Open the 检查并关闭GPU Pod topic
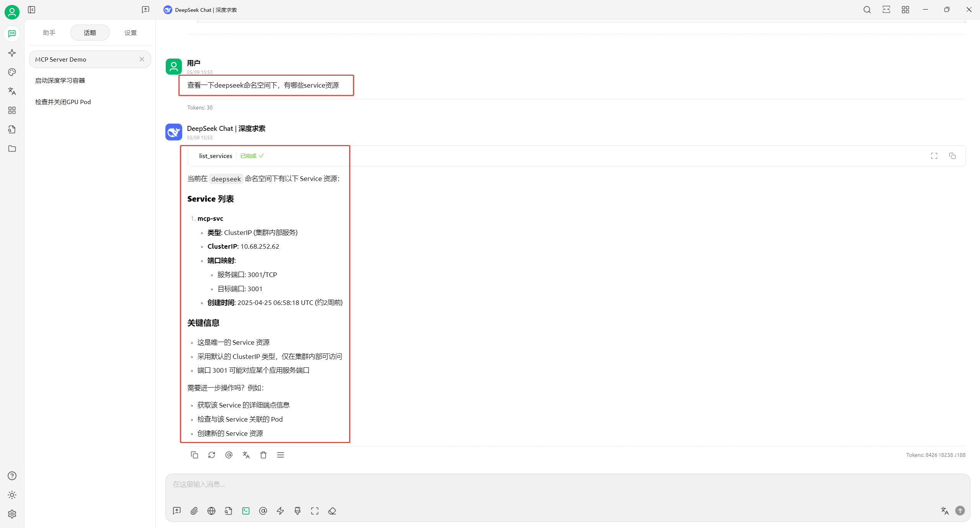 tap(90, 102)
